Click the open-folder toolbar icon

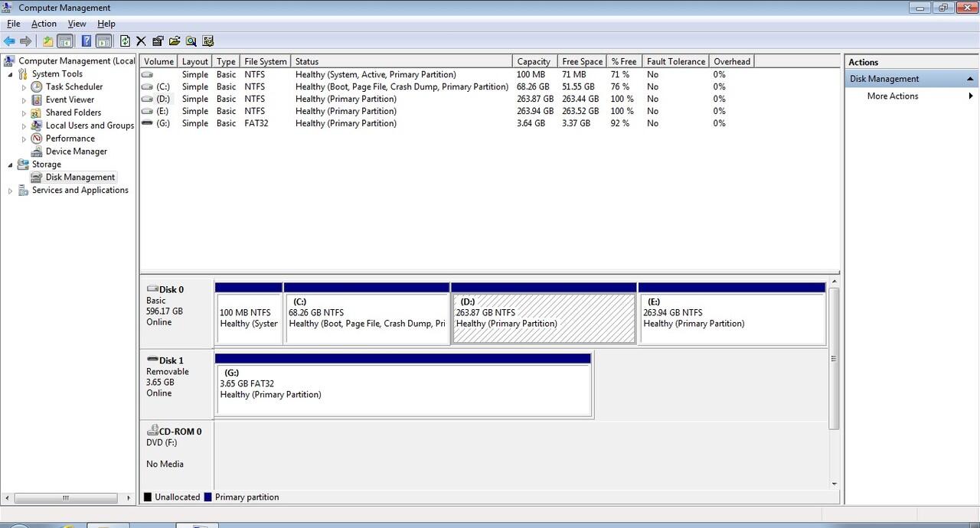pos(175,41)
